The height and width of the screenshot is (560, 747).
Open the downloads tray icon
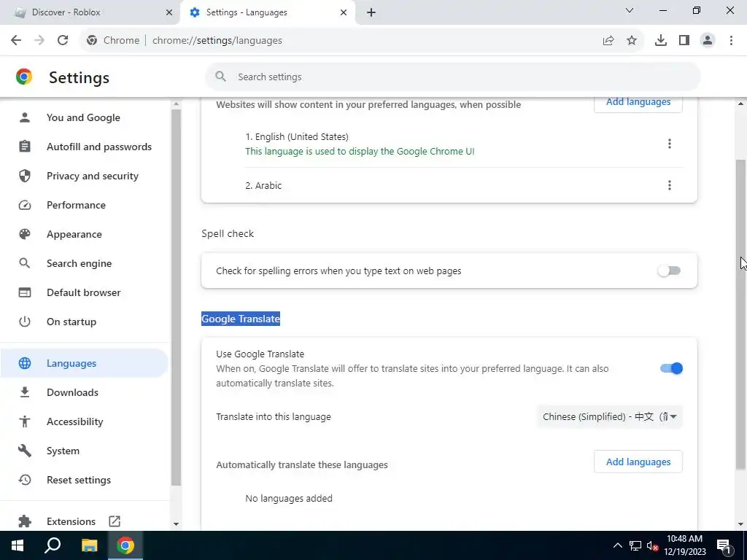[x=661, y=41]
